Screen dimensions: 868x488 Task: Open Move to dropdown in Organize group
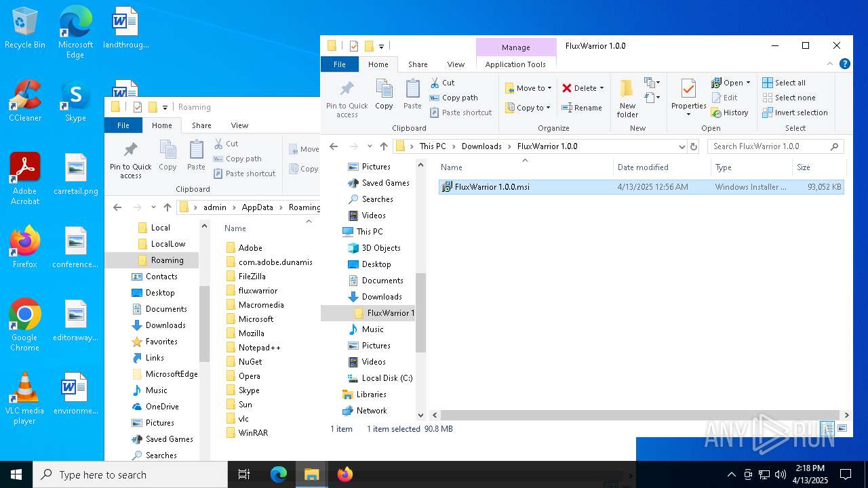pyautogui.click(x=528, y=88)
